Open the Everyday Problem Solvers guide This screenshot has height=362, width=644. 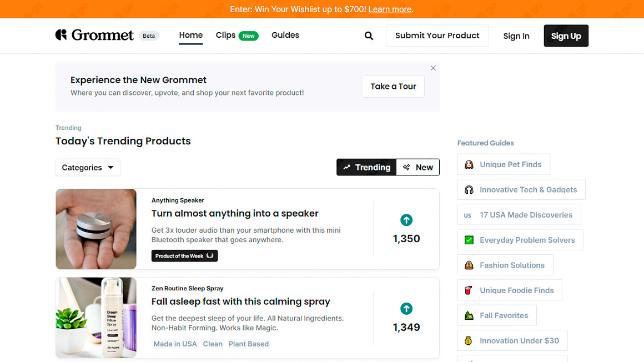[520, 240]
